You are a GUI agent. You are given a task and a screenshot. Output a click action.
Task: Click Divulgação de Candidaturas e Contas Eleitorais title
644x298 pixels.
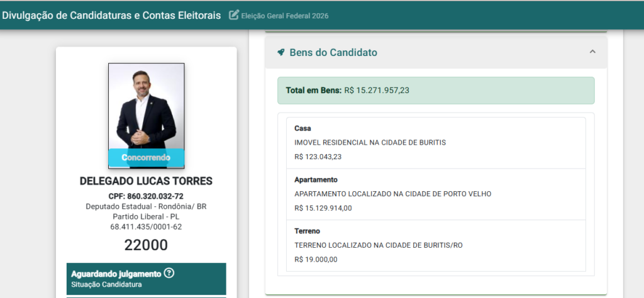pyautogui.click(x=111, y=16)
